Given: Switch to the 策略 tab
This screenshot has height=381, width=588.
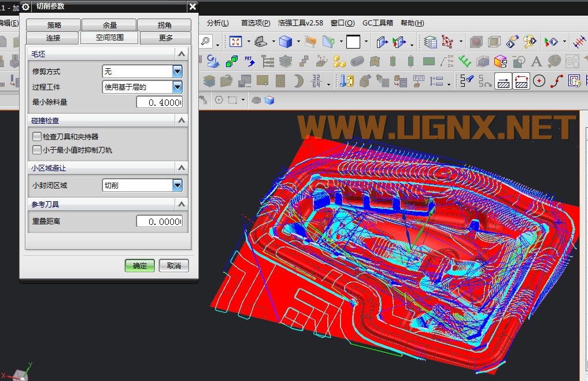Looking at the screenshot, I should click(x=54, y=25).
